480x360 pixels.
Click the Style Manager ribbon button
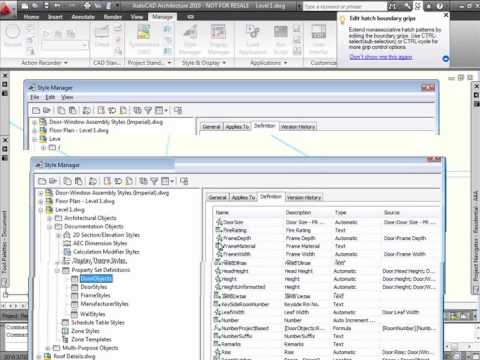coord(190,38)
